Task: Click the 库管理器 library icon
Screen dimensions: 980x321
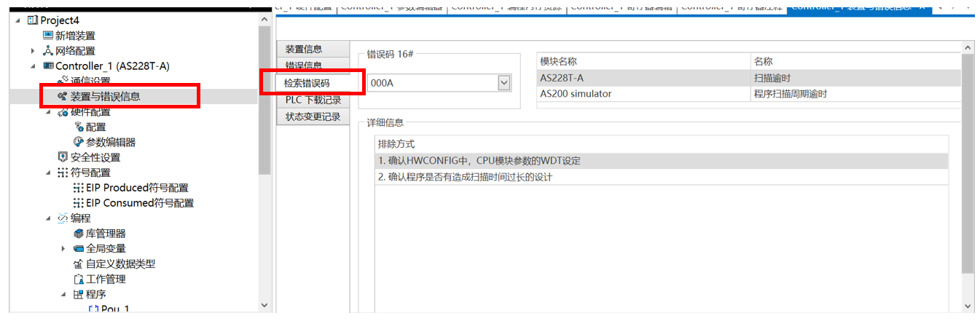Action: pos(79,234)
